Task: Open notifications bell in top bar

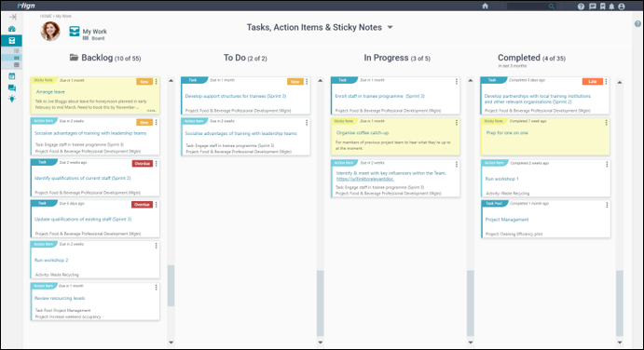Action: tap(611, 7)
